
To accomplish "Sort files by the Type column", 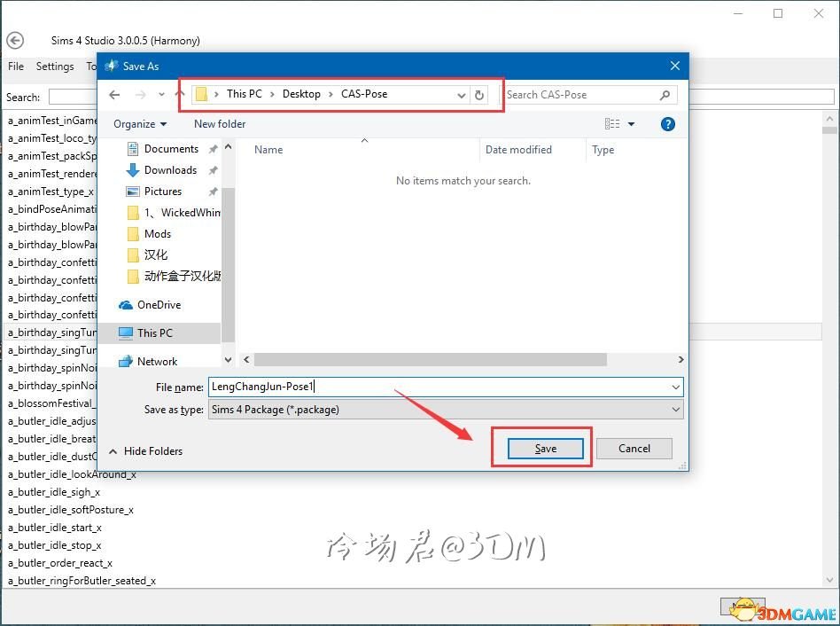I will pyautogui.click(x=603, y=150).
